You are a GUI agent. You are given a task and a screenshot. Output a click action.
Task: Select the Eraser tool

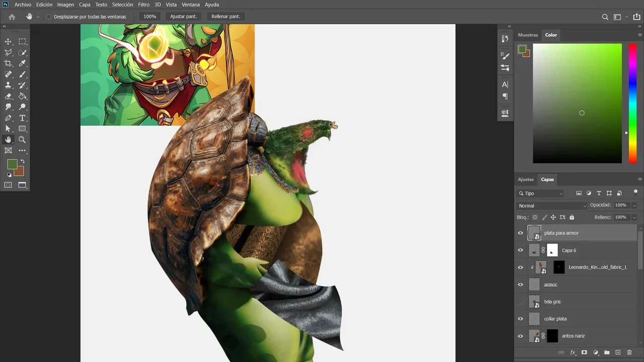click(x=8, y=96)
